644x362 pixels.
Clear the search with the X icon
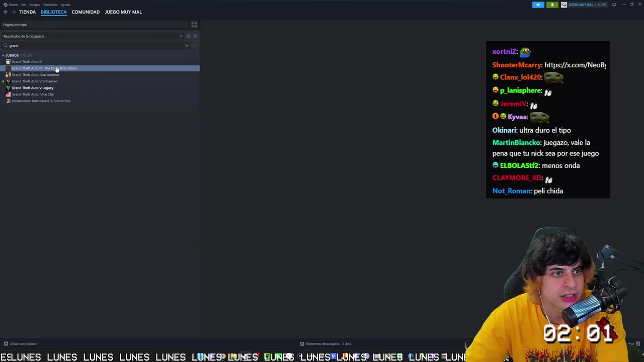point(187,46)
